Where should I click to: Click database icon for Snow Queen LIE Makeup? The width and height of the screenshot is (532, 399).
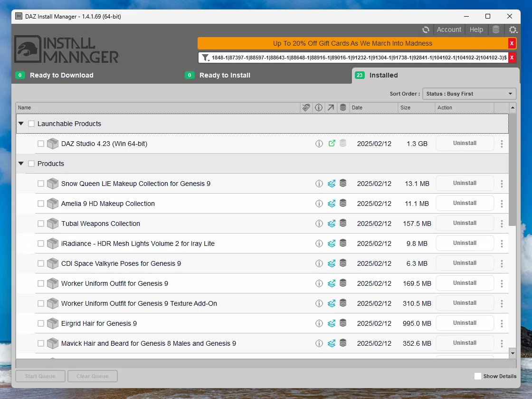[x=343, y=184]
